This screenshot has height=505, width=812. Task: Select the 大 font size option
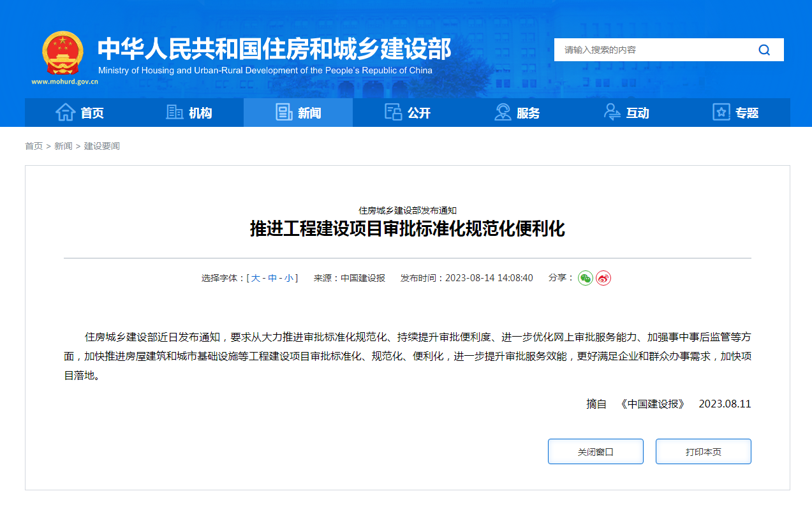point(256,278)
